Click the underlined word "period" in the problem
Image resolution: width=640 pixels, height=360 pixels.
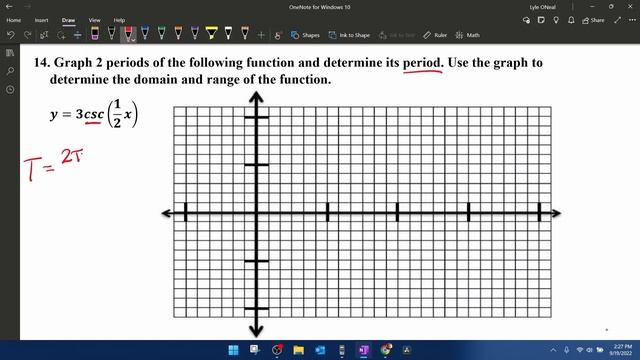(x=422, y=63)
